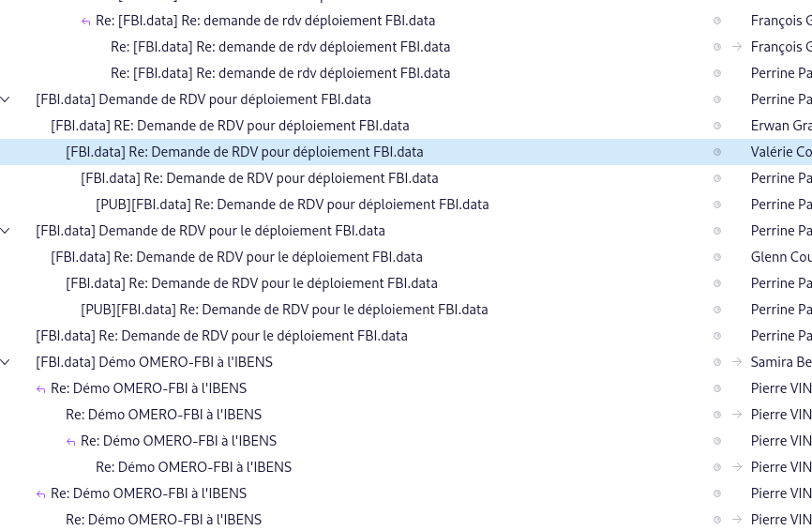This screenshot has height=531, width=812.
Task: Click read status dot on Samira's message
Action: click(717, 362)
